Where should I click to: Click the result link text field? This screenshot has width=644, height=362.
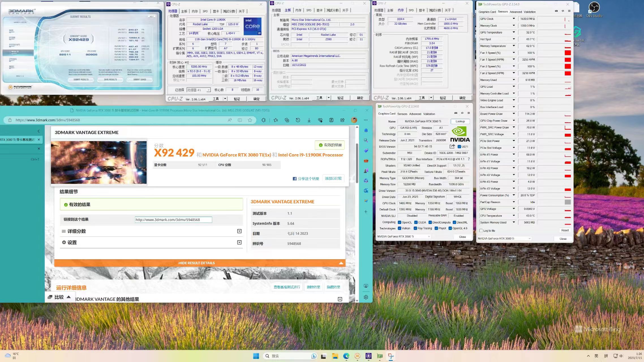[x=173, y=220]
